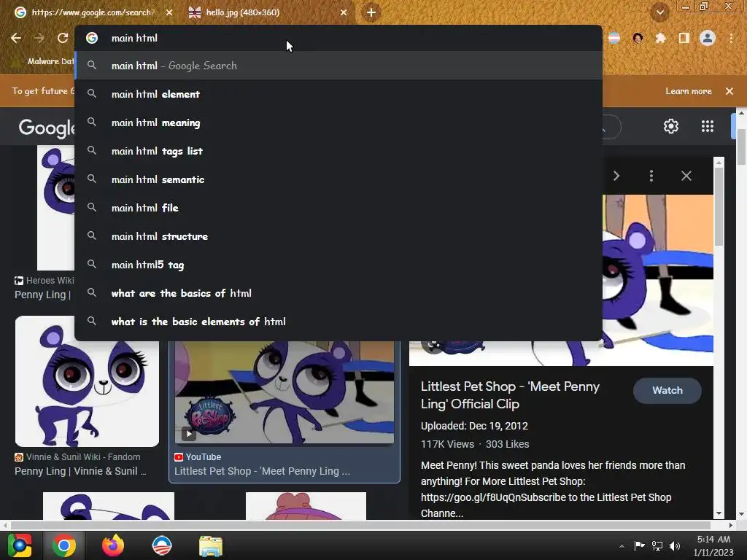Click the horizontal scrollbar at page bottom

tap(360, 525)
